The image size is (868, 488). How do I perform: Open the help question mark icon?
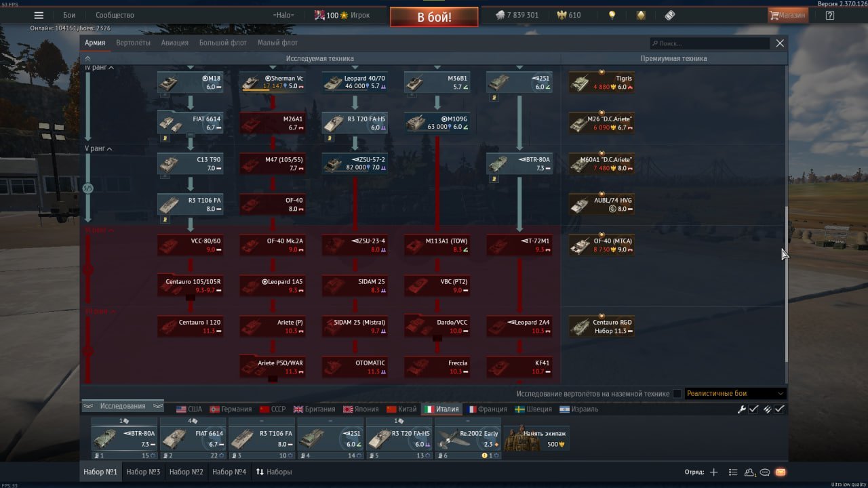click(x=829, y=15)
